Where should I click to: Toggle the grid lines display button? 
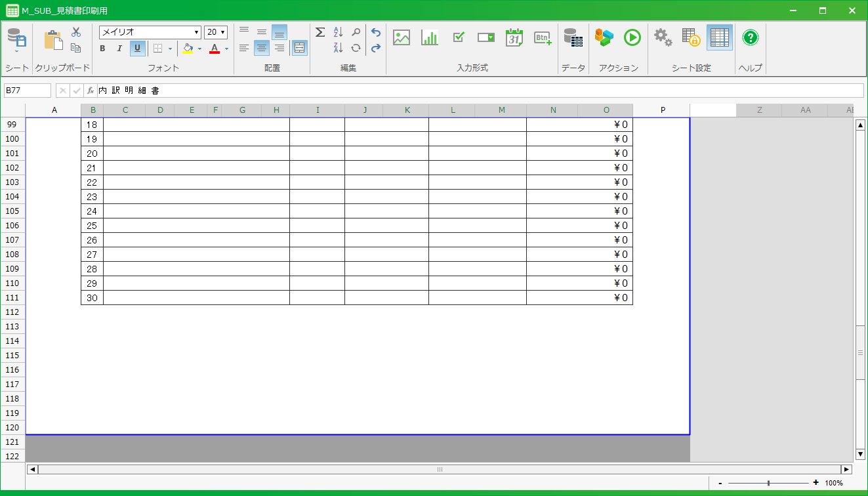720,37
